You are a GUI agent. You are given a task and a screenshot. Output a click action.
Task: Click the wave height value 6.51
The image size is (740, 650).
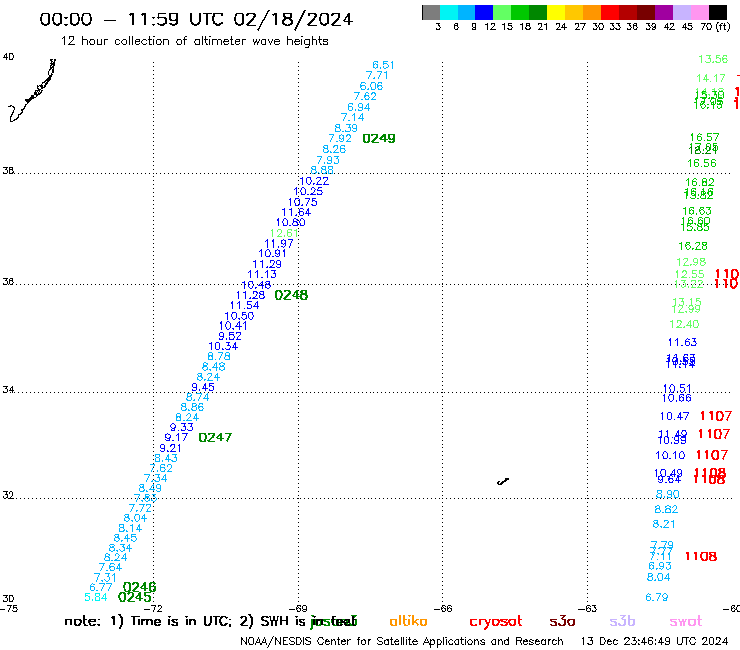(x=383, y=65)
